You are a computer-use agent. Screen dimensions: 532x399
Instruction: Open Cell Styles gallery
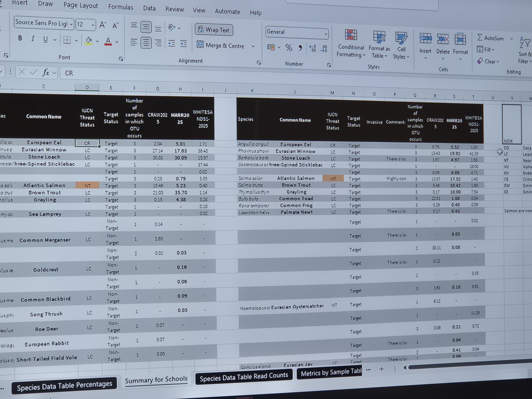401,46
